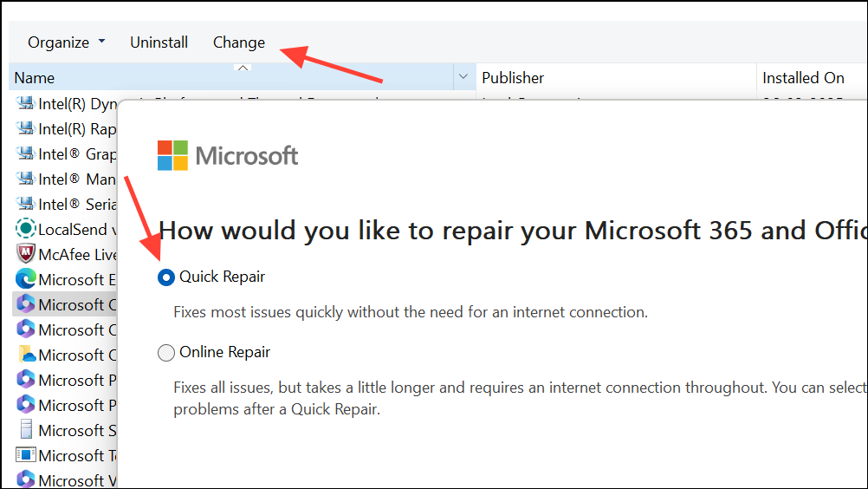The height and width of the screenshot is (489, 868).
Task: Click the Intel Graphics installer icon
Action: coord(26,154)
